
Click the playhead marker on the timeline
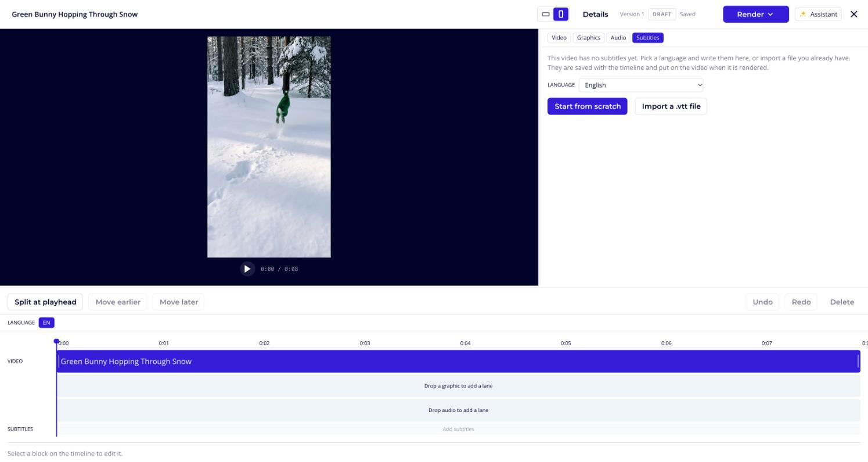coord(56,342)
